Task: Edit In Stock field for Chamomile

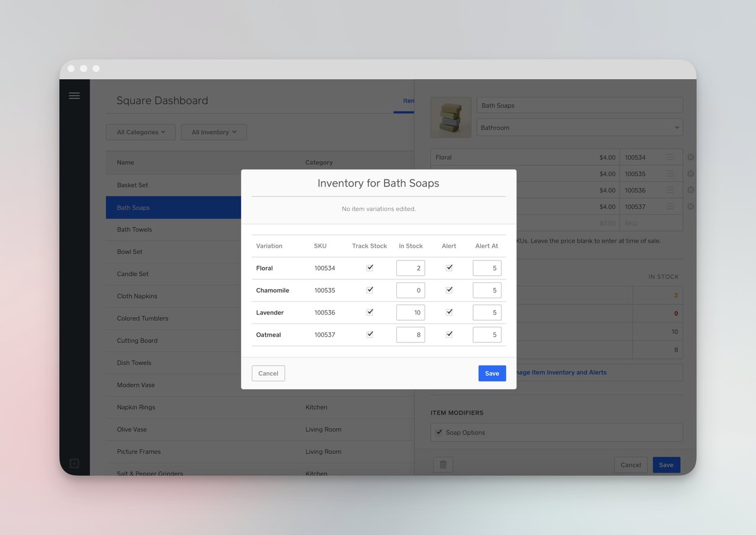Action: (x=410, y=291)
